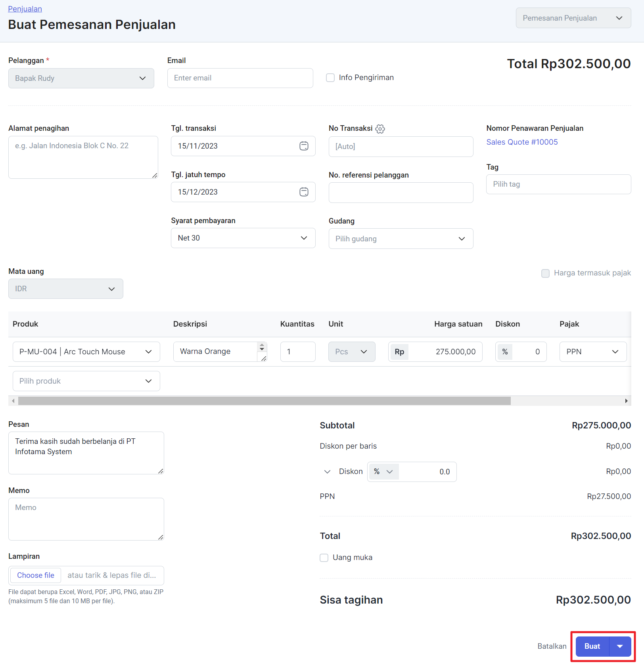
Task: Open the Pemesanan Penjualan type selector
Action: pos(573,18)
